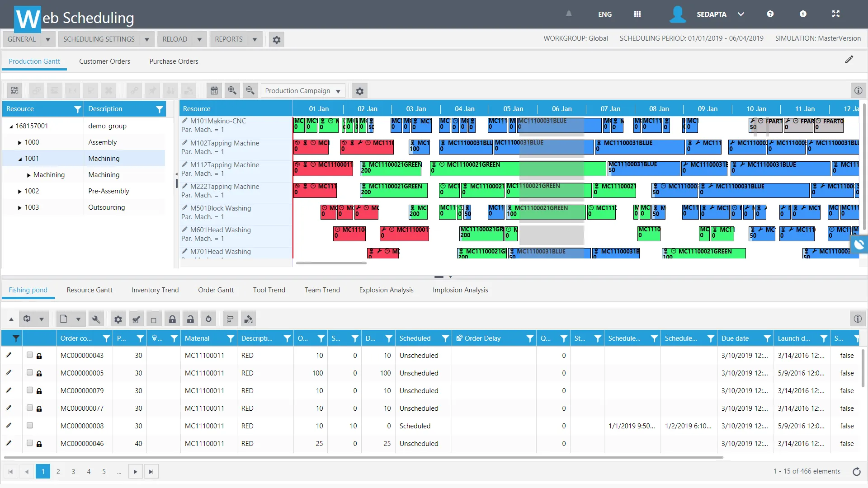The width and height of the screenshot is (868, 488).
Task: Open the SCHEDULING SETTINGS dropdown arrow
Action: (146, 39)
